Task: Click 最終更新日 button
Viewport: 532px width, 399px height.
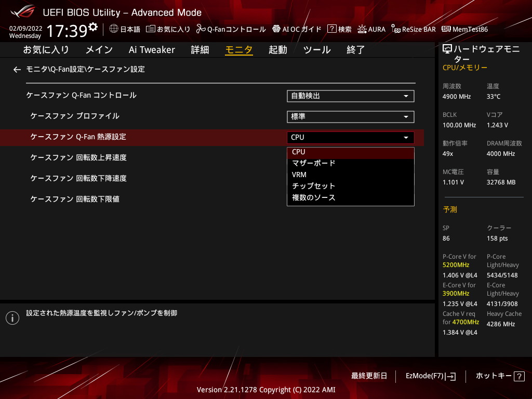Action: 369,376
